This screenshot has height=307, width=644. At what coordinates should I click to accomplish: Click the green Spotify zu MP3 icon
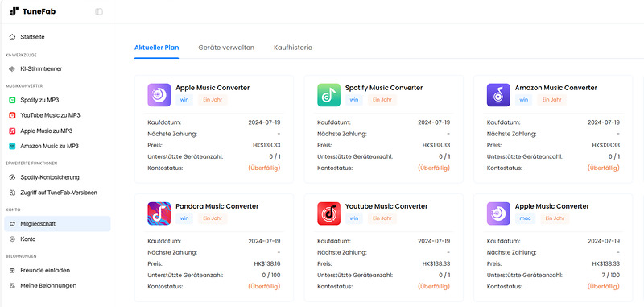(12, 100)
